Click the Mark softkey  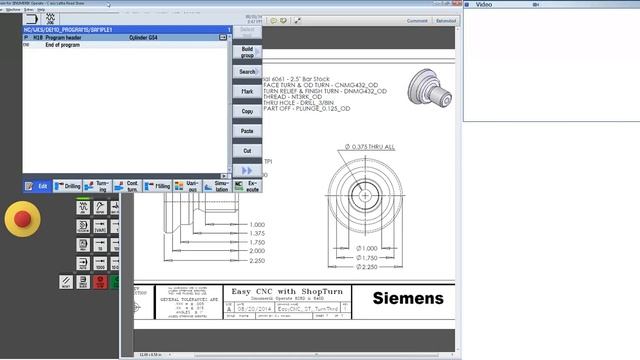tap(247, 91)
